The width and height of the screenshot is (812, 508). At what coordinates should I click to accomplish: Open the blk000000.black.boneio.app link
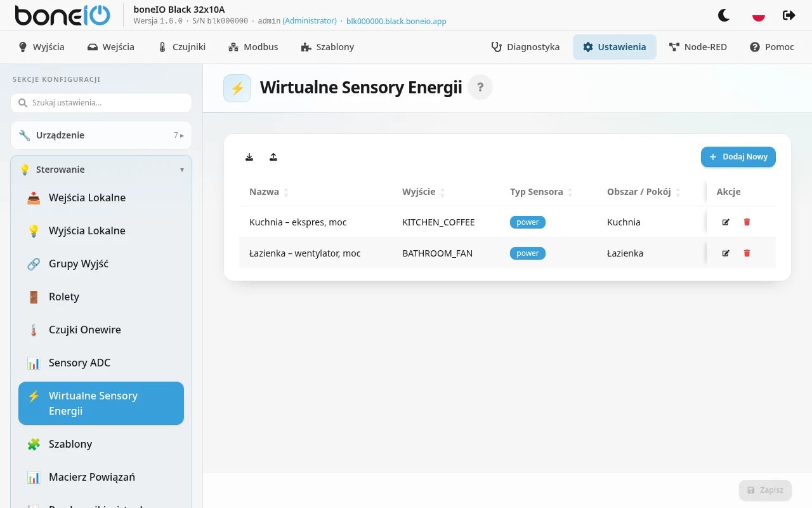coord(396,21)
